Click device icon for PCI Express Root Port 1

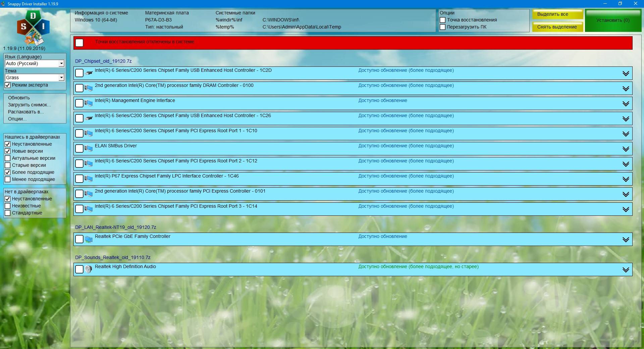click(x=89, y=133)
